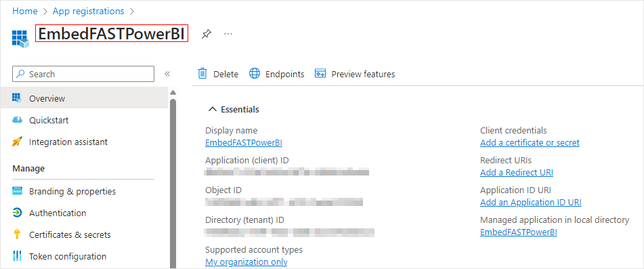
Task: Collapse the Essentials section
Action: 213,109
